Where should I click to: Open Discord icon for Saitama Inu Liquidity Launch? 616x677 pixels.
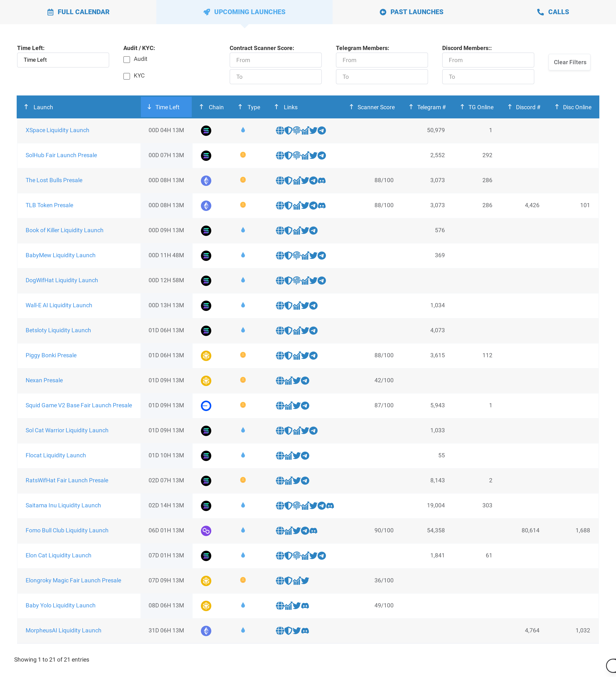330,506
